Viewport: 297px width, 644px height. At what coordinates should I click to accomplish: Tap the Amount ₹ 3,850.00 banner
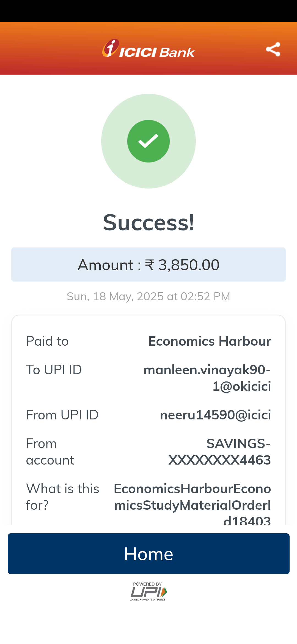148,264
